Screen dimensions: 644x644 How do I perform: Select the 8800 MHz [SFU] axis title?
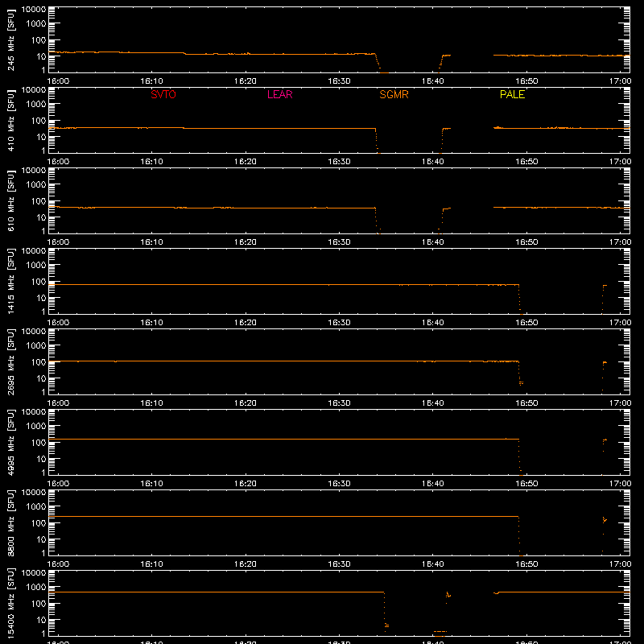click(x=11, y=522)
